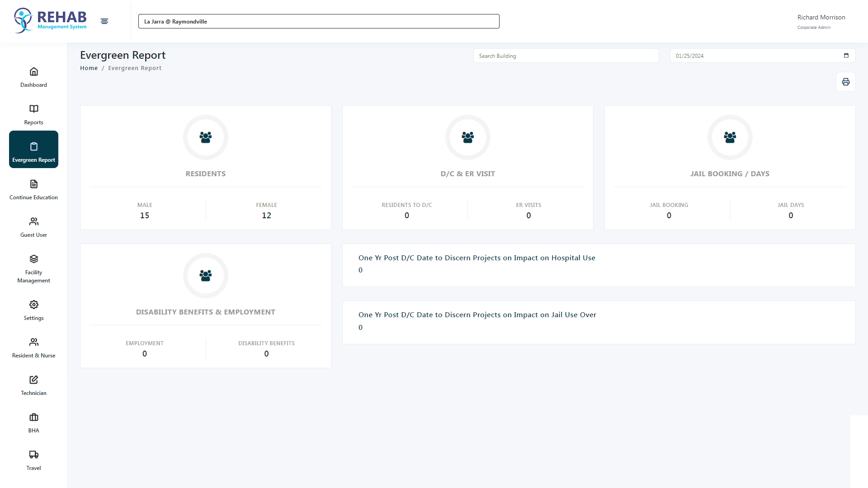The height and width of the screenshot is (488, 868).
Task: Click the La Jarra @ Raymondville search bar
Action: pyautogui.click(x=318, y=21)
